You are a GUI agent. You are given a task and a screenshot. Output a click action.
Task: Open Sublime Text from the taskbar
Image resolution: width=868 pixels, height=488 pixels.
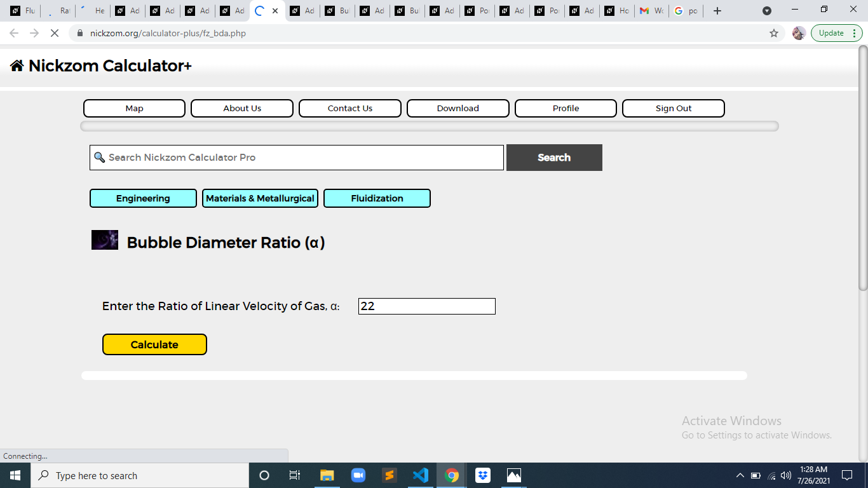tap(390, 475)
